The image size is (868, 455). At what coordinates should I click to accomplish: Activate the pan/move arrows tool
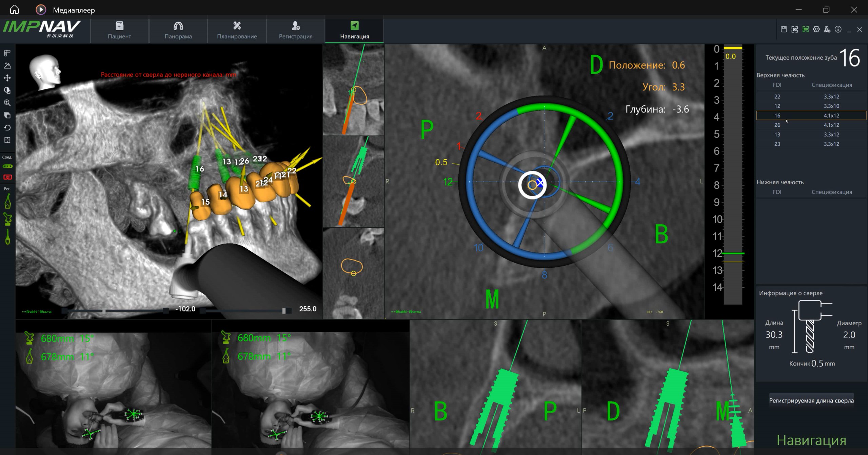[7, 78]
